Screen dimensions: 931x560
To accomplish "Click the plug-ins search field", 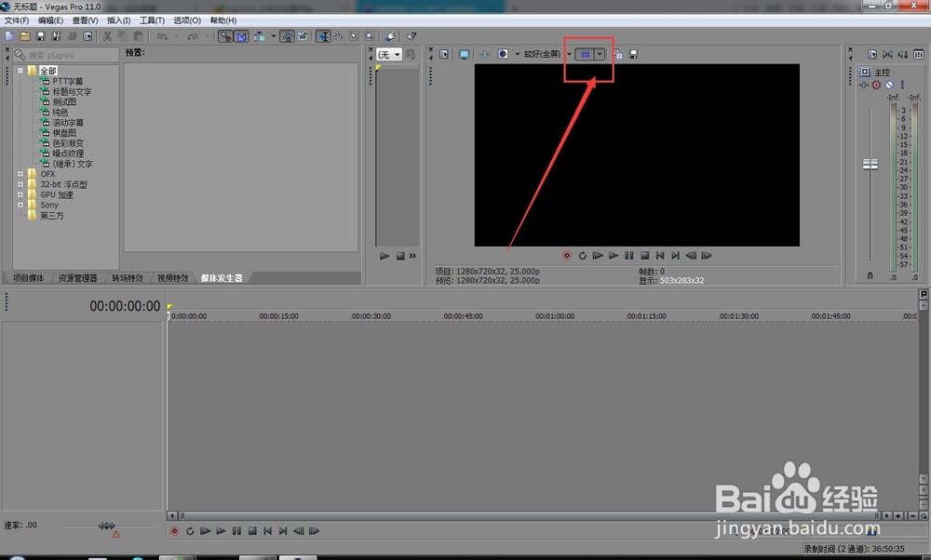I will pos(66,55).
